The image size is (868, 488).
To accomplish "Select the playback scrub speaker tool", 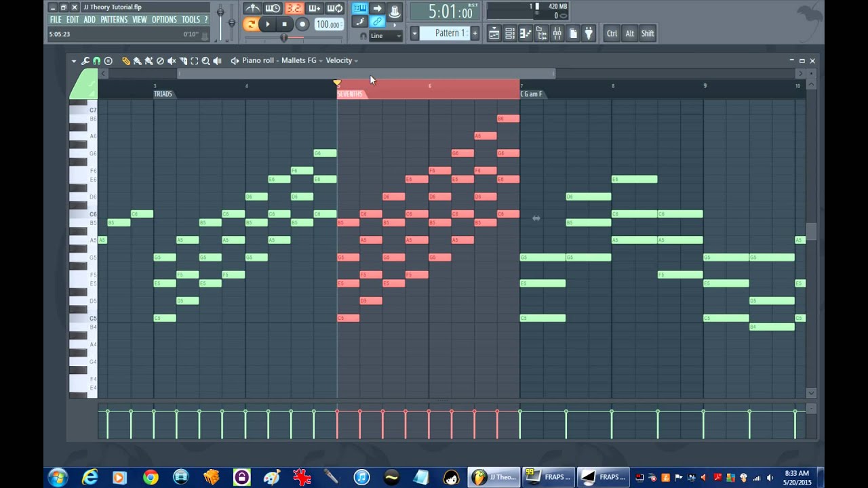I will [x=217, y=60].
